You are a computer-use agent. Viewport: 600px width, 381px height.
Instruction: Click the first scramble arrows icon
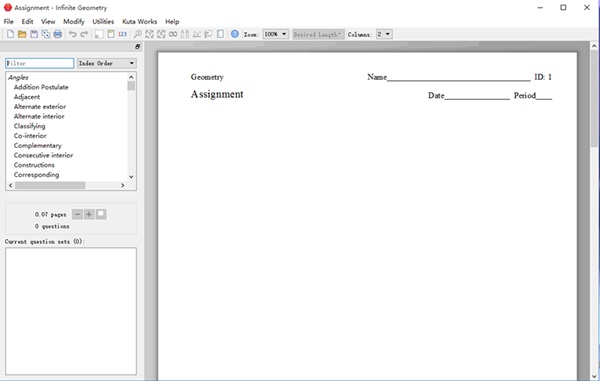point(149,34)
